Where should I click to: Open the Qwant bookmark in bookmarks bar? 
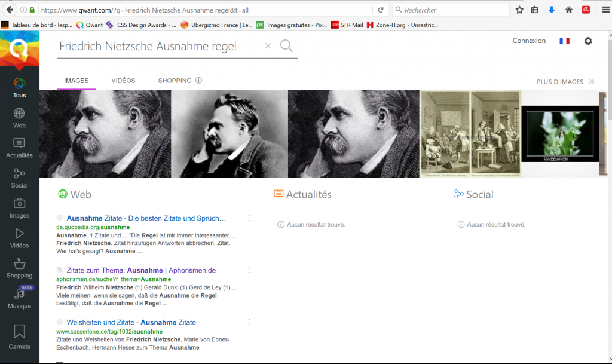coord(90,25)
